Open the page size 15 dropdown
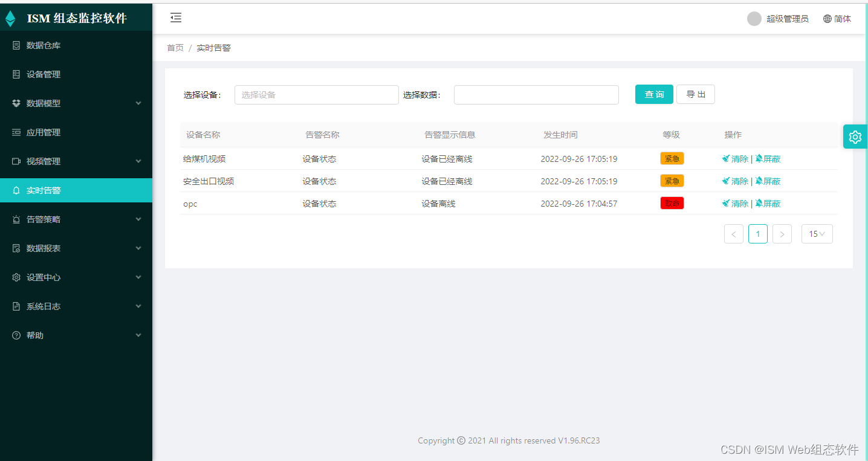 [817, 234]
